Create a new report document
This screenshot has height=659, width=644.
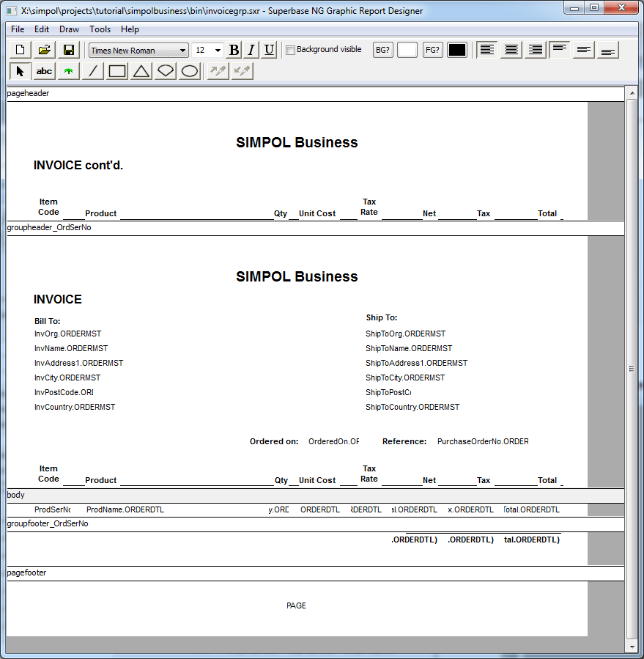pyautogui.click(x=20, y=49)
